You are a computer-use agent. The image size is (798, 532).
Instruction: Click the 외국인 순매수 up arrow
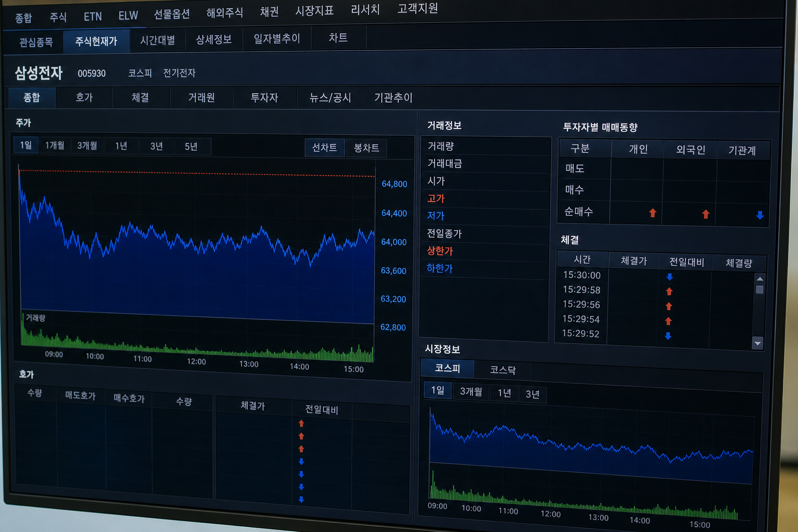[x=706, y=214]
